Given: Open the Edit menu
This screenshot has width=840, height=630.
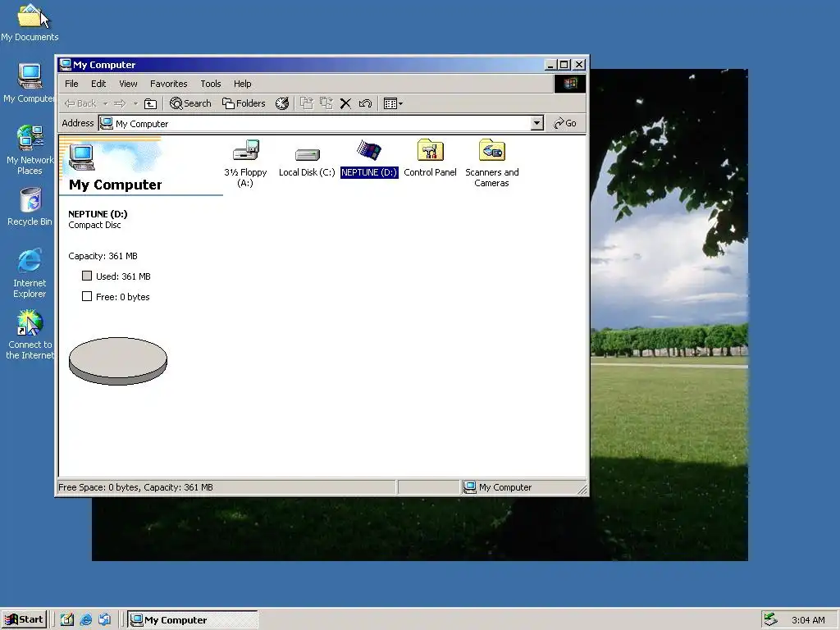Looking at the screenshot, I should pyautogui.click(x=98, y=84).
